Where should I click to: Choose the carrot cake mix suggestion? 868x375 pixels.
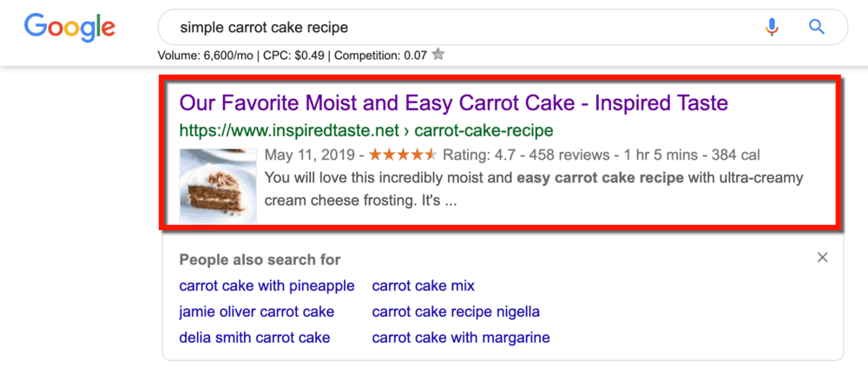423,286
